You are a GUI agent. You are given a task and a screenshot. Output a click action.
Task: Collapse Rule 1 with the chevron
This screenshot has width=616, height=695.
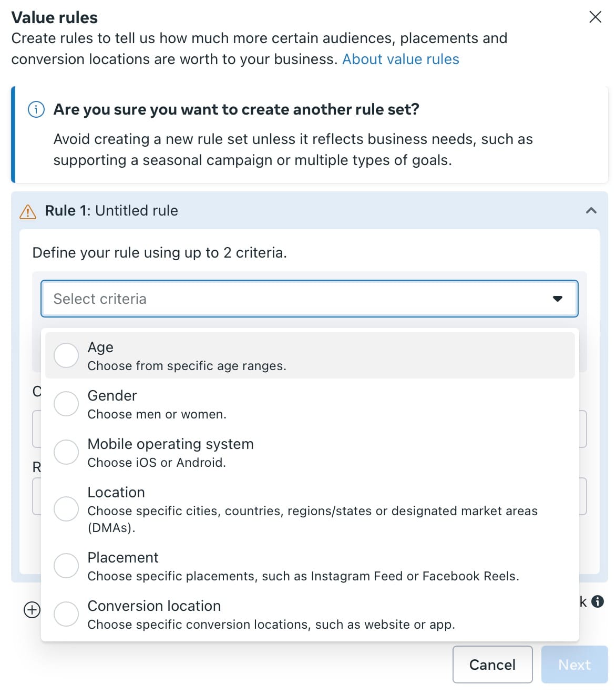coord(591,211)
